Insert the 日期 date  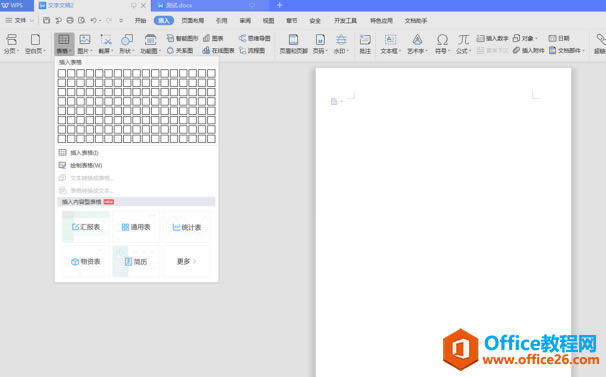[559, 38]
